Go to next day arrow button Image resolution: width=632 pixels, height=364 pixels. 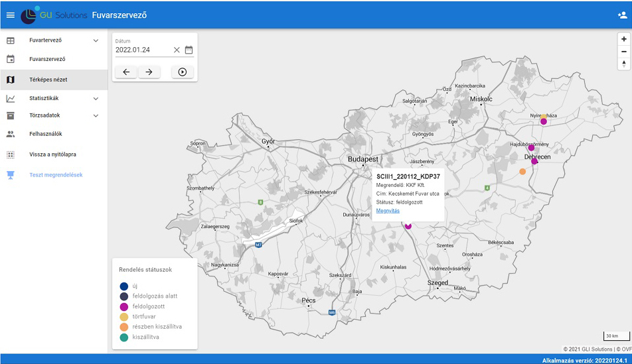coord(149,72)
